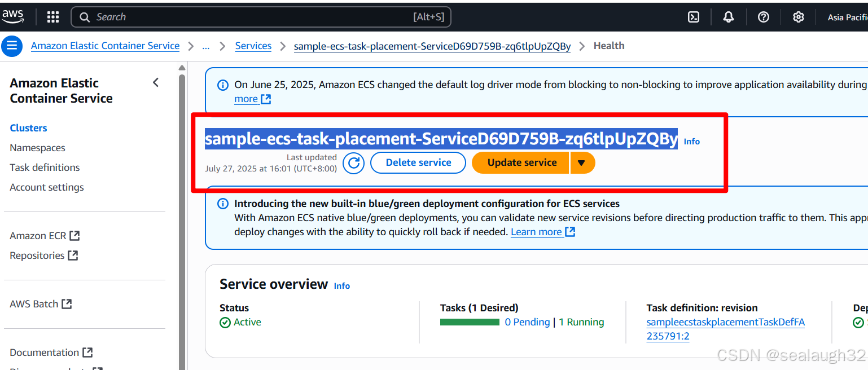Go to the Services breadcrumb
The height and width of the screenshot is (370, 868).
click(253, 46)
